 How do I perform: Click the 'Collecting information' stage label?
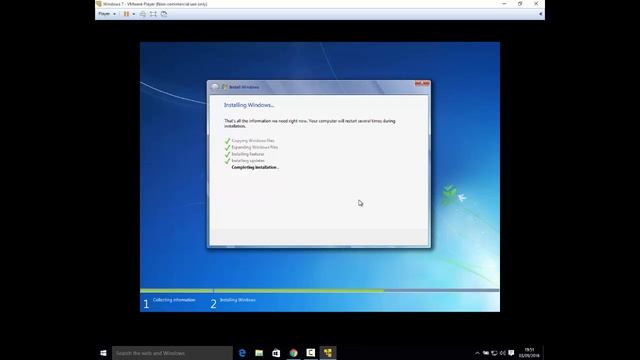pos(174,300)
